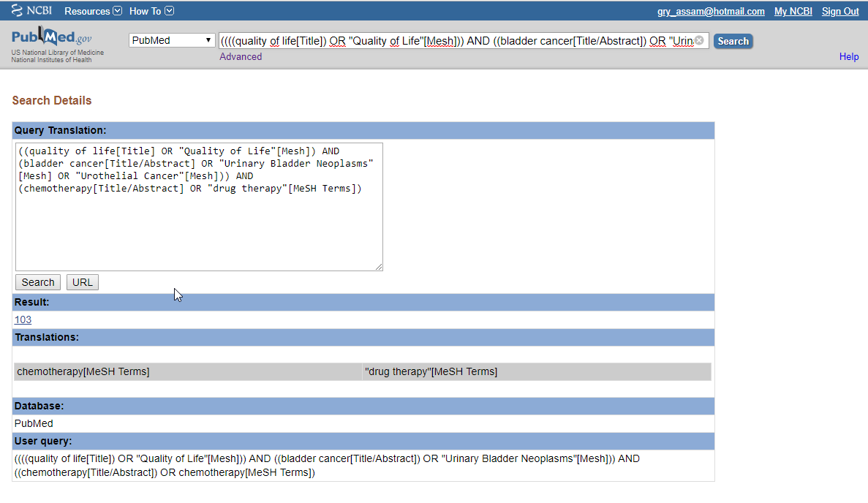Viewport: 868px width, 503px height.
Task: Open the Advanced search link
Action: (x=241, y=56)
